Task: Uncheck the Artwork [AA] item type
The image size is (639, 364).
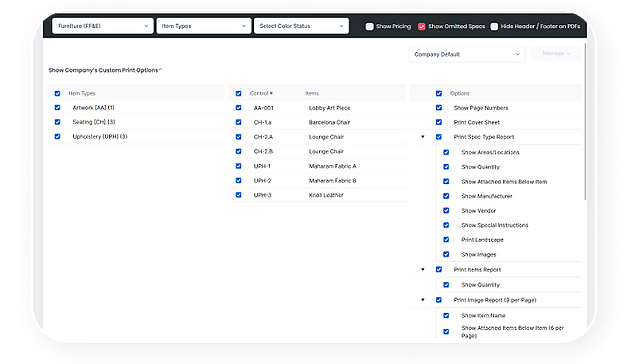Action: (x=57, y=108)
